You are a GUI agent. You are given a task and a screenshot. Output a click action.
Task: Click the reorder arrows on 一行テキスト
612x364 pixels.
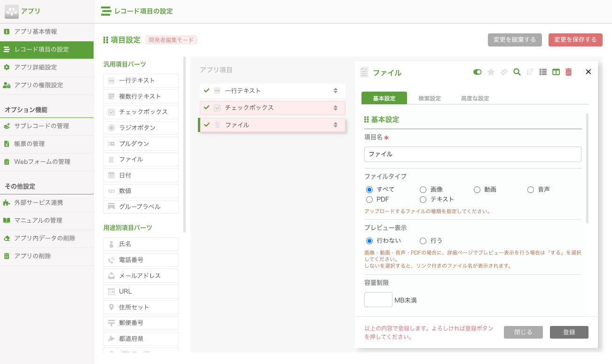pos(335,90)
